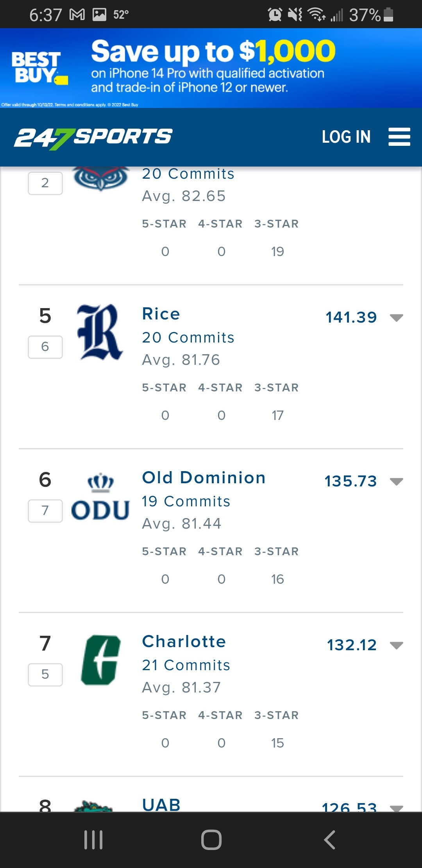Tap the 247Sports logo
Image resolution: width=422 pixels, height=868 pixels.
[x=93, y=138]
